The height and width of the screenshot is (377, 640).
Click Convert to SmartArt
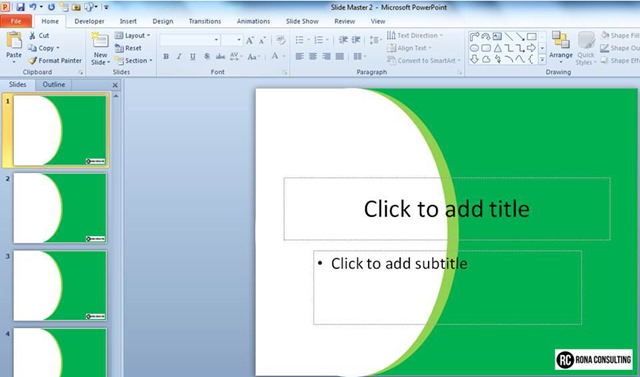[x=424, y=61]
